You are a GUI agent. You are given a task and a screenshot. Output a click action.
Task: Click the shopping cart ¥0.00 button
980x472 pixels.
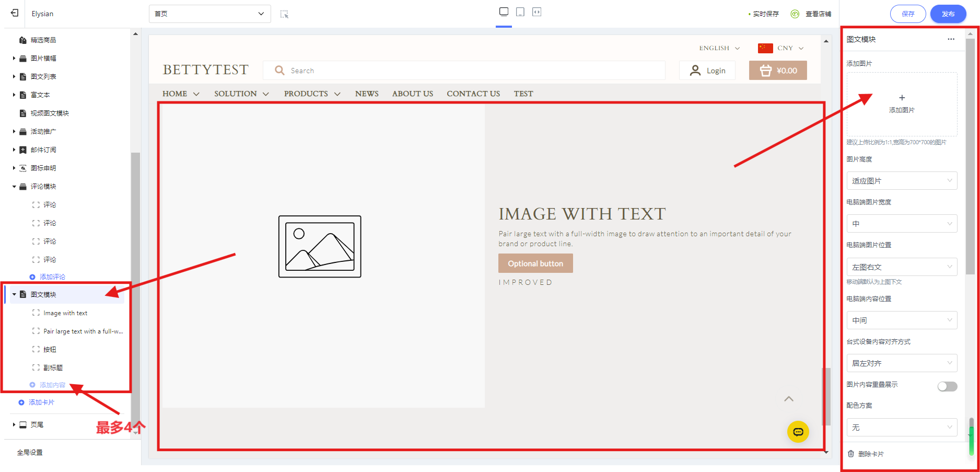click(x=778, y=71)
